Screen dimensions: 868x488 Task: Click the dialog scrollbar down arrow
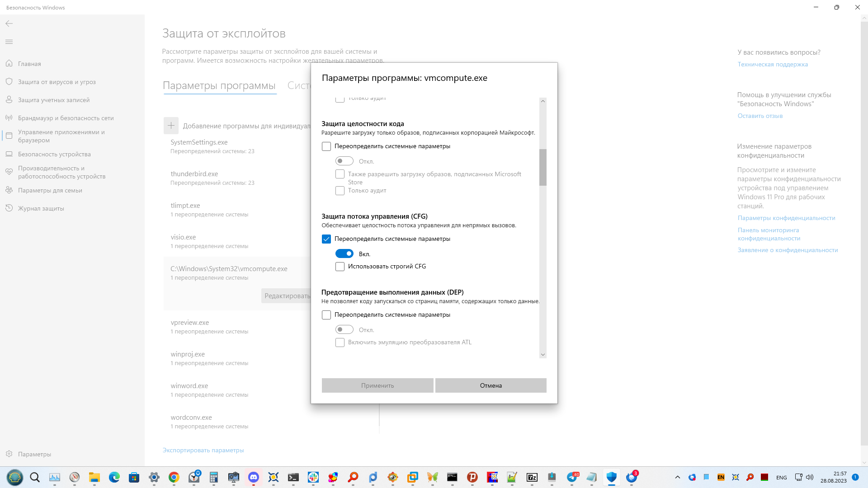click(x=542, y=355)
